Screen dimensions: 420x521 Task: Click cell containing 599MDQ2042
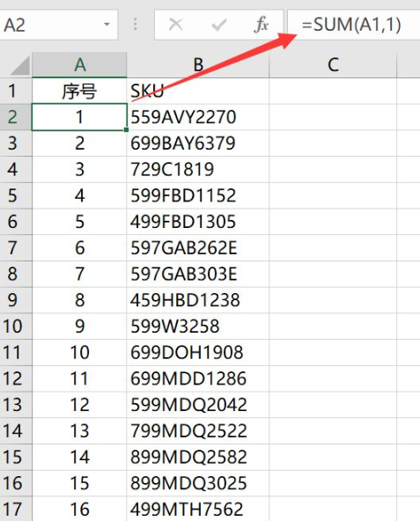pyautogui.click(x=198, y=405)
